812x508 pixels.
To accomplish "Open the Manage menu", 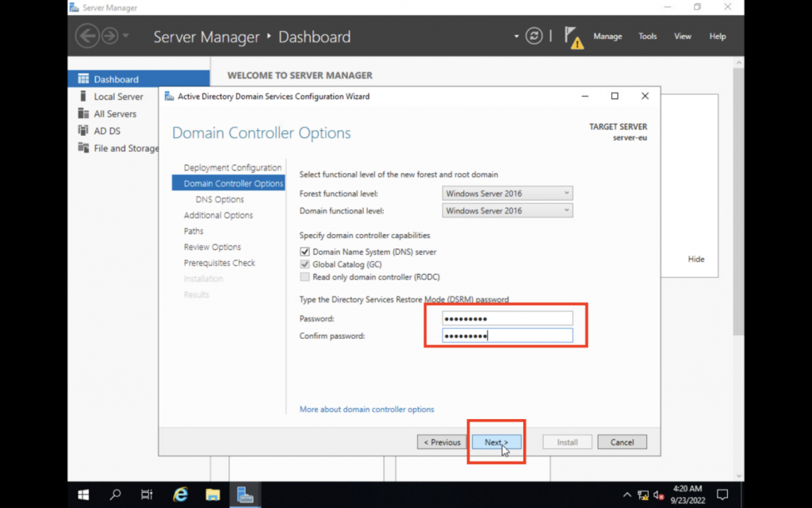I will click(x=607, y=37).
